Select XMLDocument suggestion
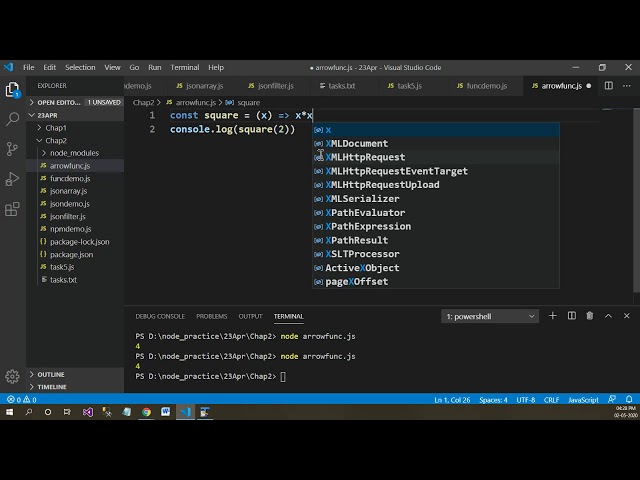 pos(436,143)
